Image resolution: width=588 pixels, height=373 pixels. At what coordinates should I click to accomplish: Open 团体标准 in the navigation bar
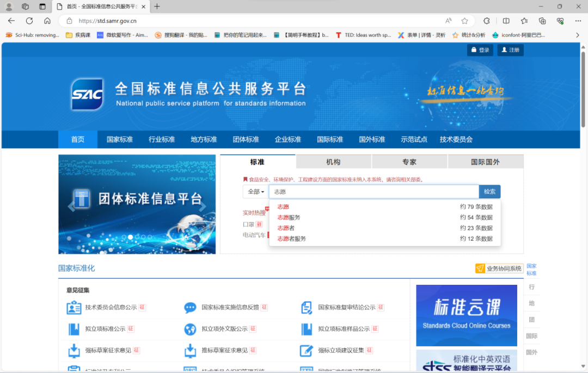pos(246,139)
